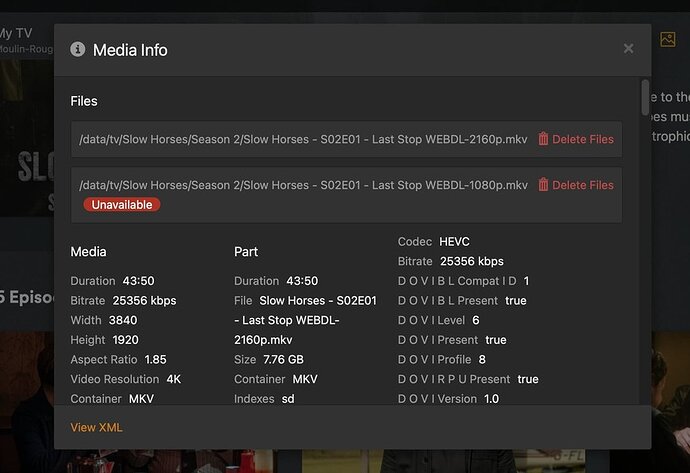
Task: Click the Files heading
Action: (84, 101)
